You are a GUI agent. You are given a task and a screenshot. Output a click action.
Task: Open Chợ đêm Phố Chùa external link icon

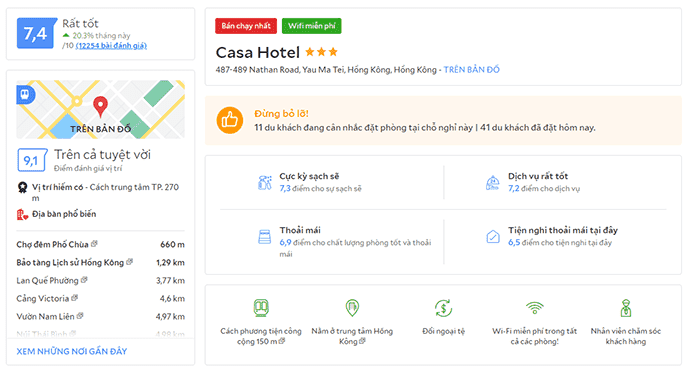pos(94,243)
